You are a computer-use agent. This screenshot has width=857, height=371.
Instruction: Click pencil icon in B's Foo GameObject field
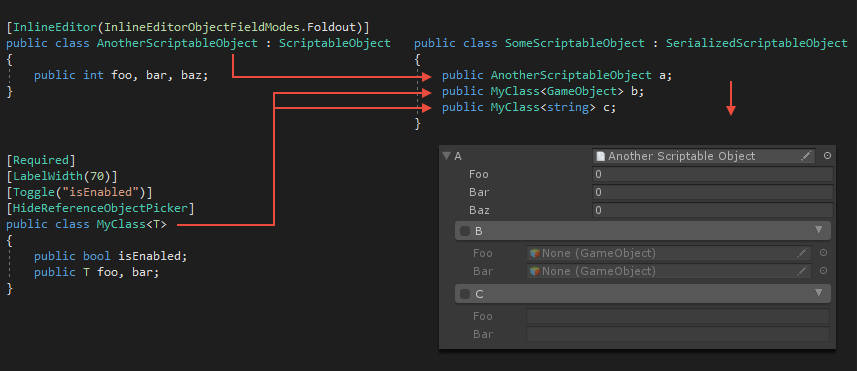pyautogui.click(x=802, y=253)
